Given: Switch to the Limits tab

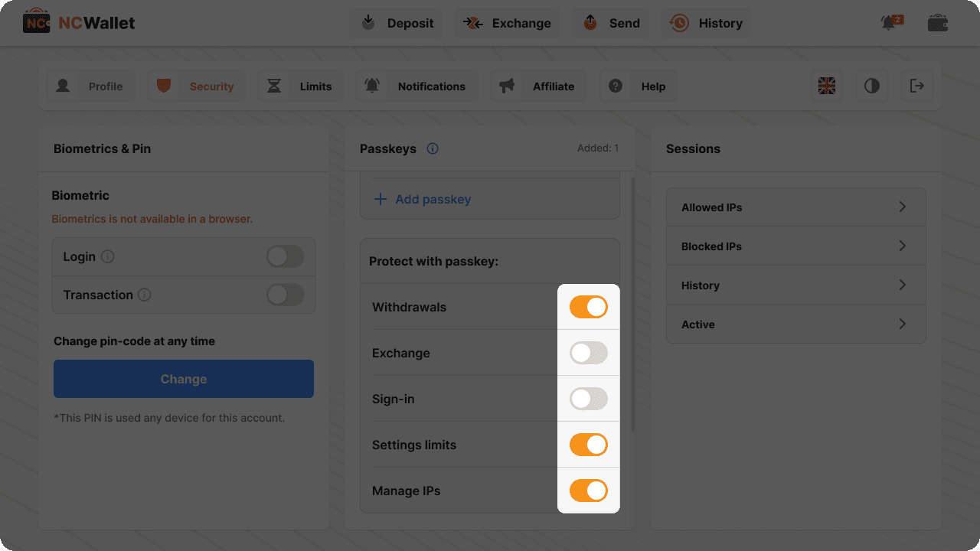Looking at the screenshot, I should click(x=300, y=86).
